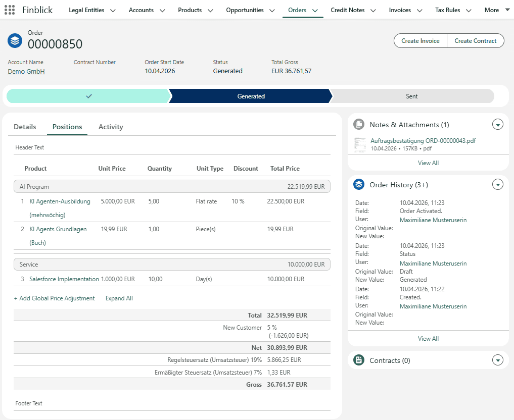
Task: Open Notes & Attachments dropdown menu
Action: [498, 124]
